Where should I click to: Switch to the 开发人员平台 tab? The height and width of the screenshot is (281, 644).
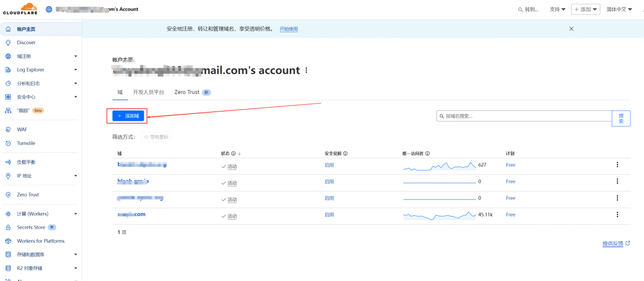(x=148, y=92)
